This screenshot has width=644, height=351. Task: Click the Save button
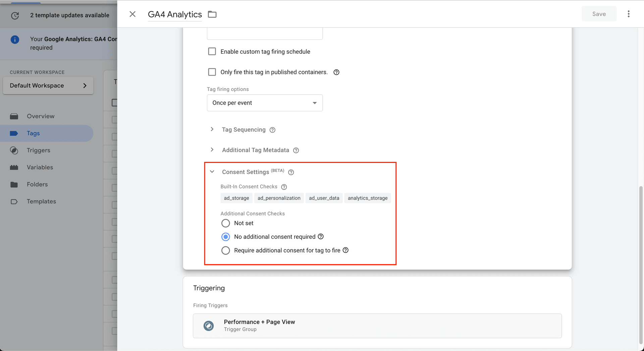[599, 14]
